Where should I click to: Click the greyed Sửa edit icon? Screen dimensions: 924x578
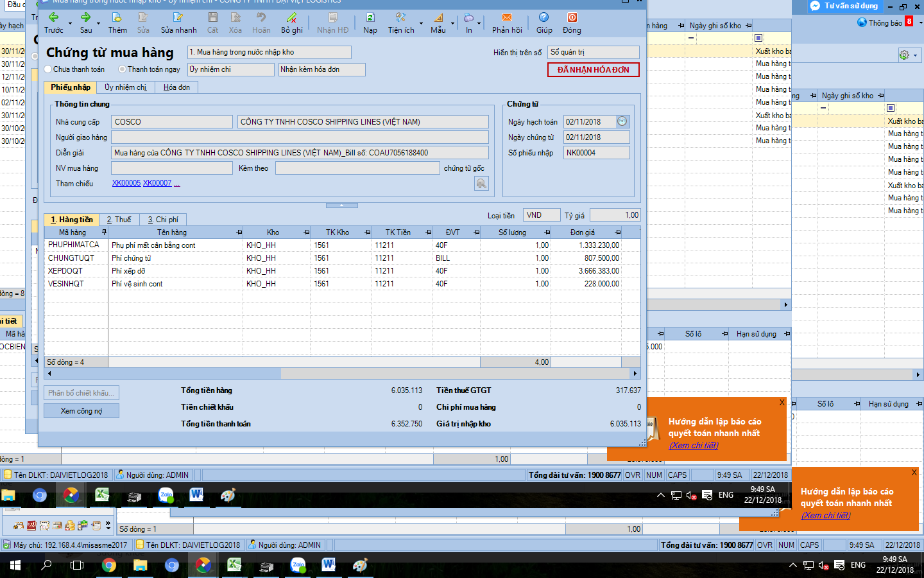[x=143, y=22]
